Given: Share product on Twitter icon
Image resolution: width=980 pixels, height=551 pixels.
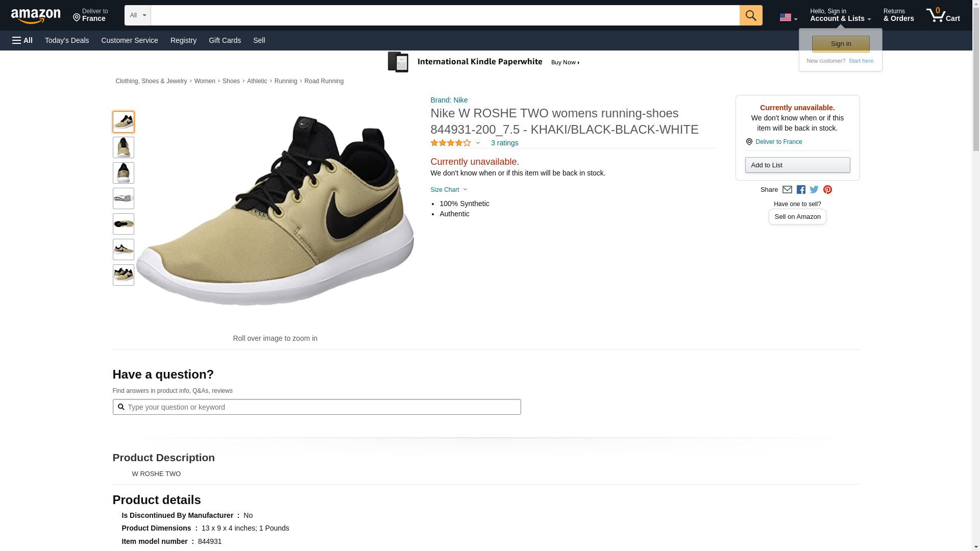Looking at the screenshot, I should coord(814,190).
